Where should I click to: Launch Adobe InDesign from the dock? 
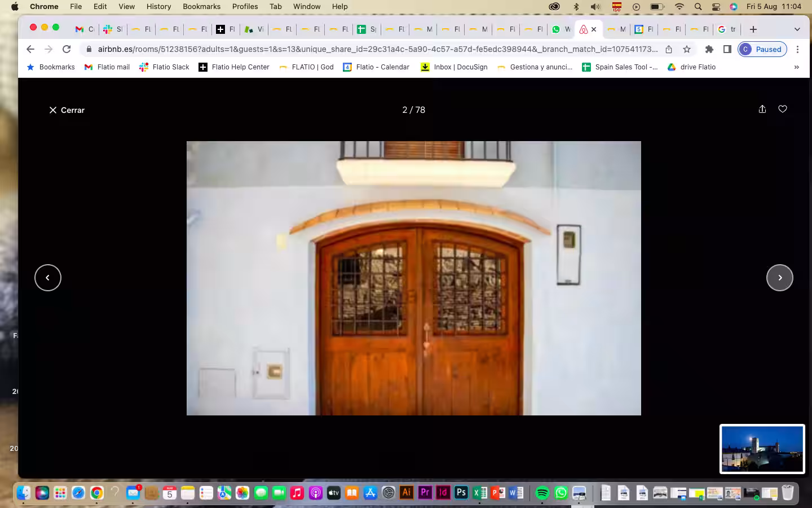[x=443, y=493]
